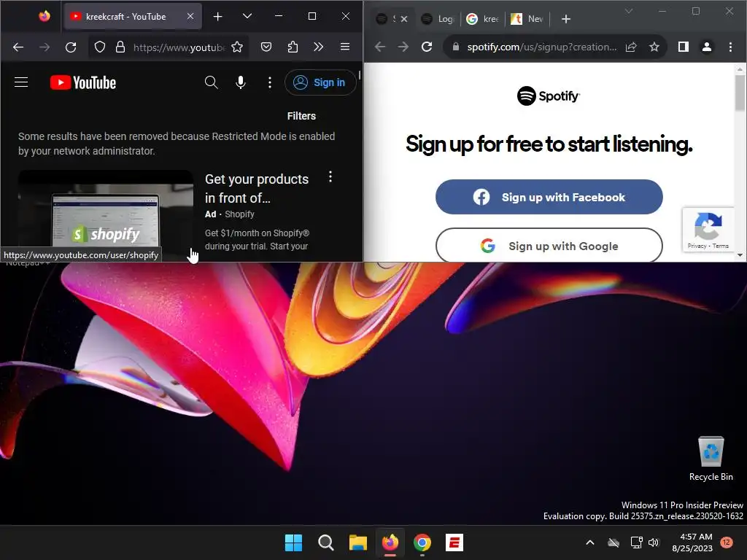Select the kreekcraft - YouTube tab
The height and width of the screenshot is (560, 747).
pos(133,16)
